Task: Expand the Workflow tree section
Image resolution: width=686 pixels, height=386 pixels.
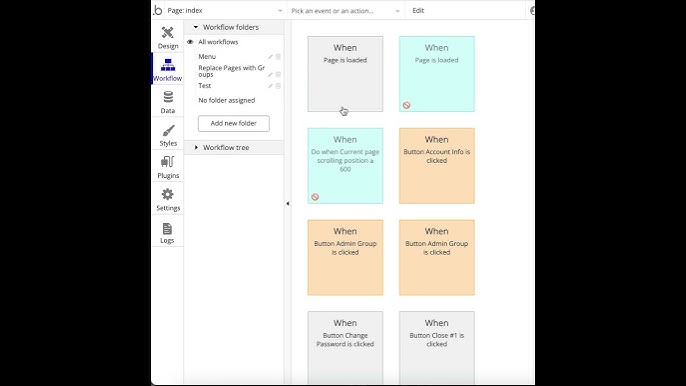Action: pyautogui.click(x=196, y=147)
